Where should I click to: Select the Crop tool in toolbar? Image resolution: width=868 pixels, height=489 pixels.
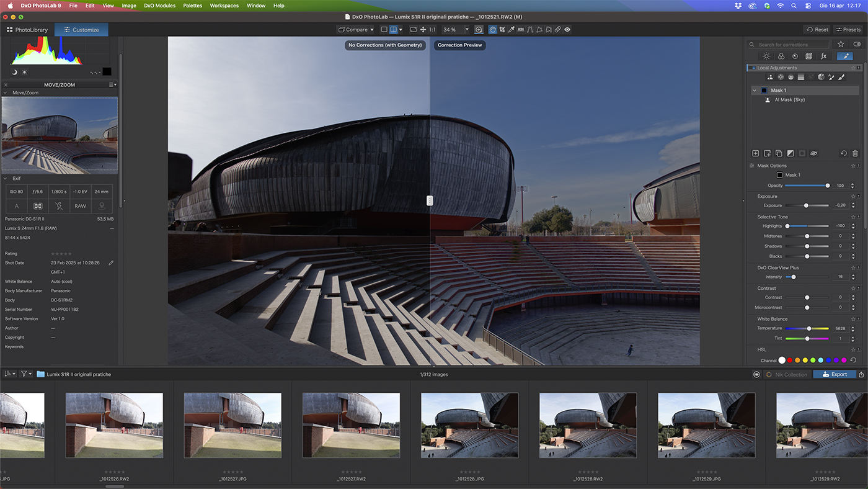[x=501, y=30]
